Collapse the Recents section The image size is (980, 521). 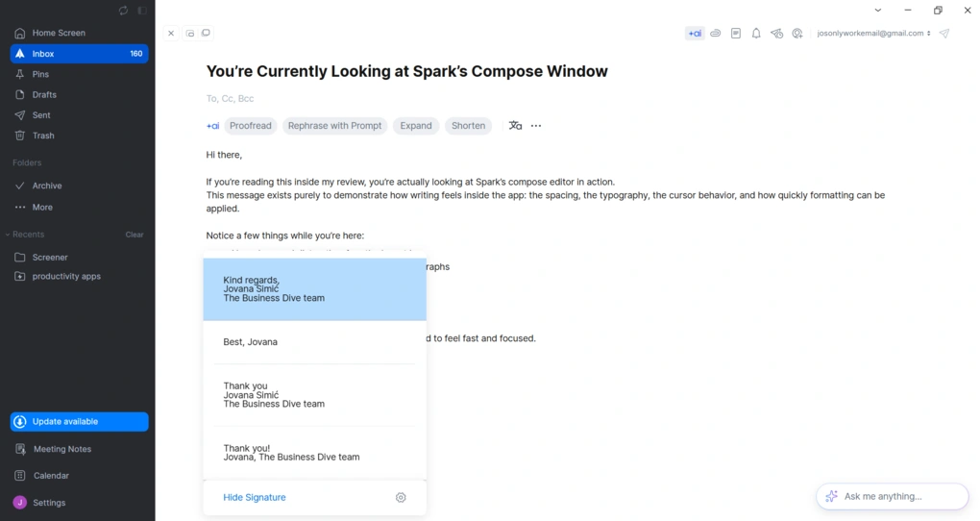[25, 235]
